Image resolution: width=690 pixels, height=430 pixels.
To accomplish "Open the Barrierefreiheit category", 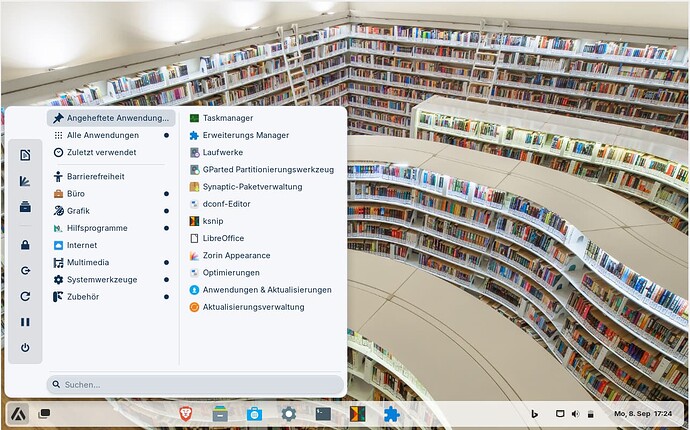I will click(111, 176).
